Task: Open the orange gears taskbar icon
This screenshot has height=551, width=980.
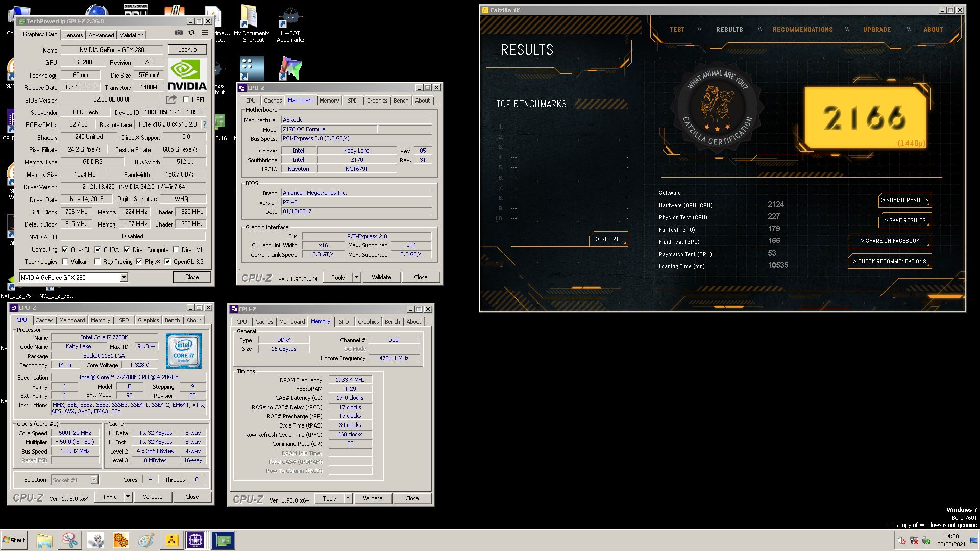Action: (x=120, y=540)
